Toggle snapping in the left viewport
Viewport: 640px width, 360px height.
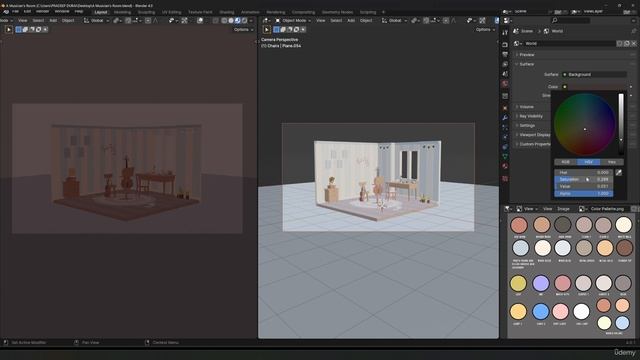(128, 20)
